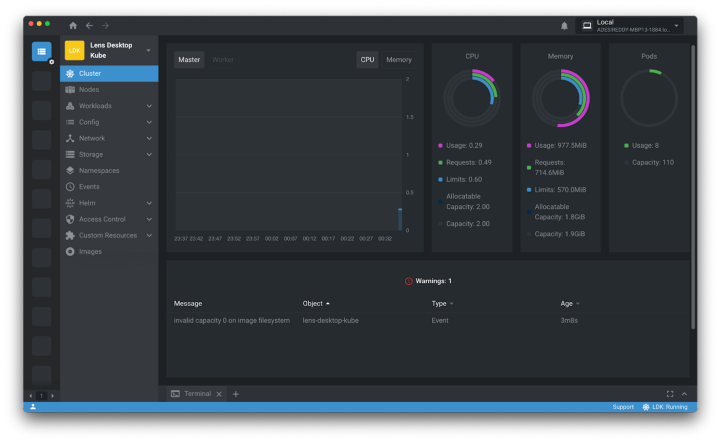Open the catalog list icon in hotbar
Image resolution: width=720 pixels, height=442 pixels.
click(x=41, y=51)
